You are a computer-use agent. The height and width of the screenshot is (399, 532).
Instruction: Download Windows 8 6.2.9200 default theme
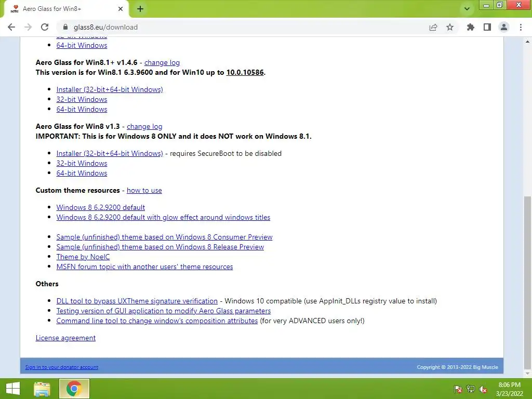pyautogui.click(x=100, y=207)
